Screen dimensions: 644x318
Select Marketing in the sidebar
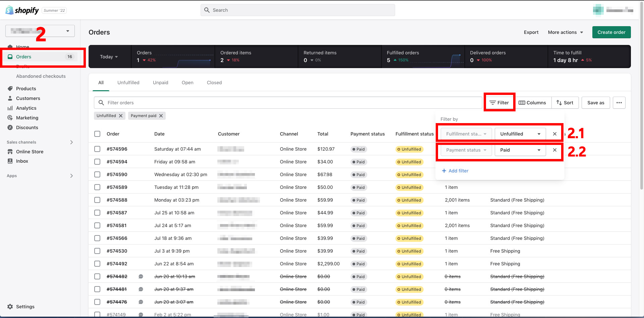tap(27, 118)
